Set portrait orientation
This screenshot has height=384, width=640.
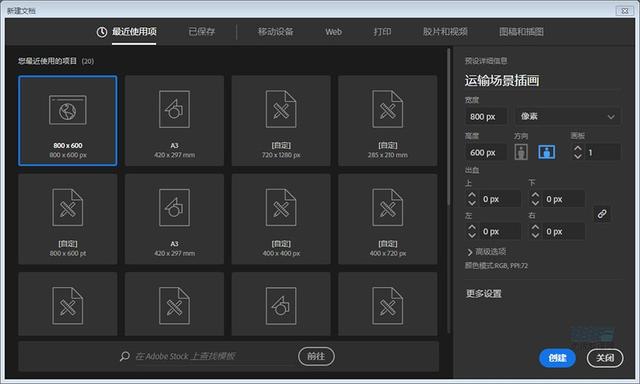[521, 152]
